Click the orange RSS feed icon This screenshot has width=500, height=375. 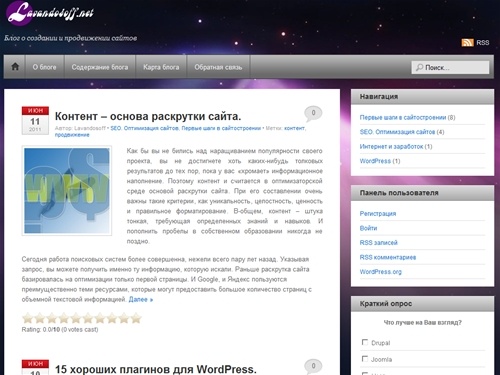(x=467, y=42)
